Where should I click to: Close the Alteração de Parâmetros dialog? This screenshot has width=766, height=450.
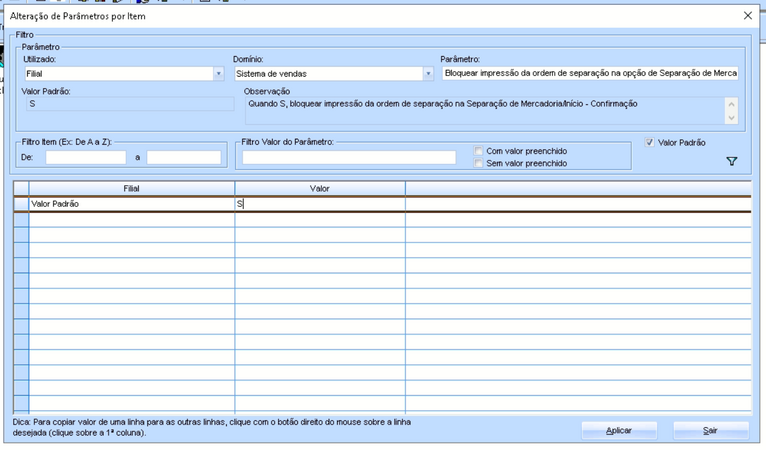point(747,15)
